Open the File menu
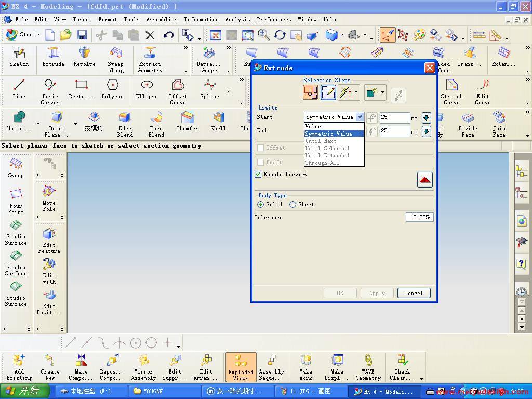The height and width of the screenshot is (399, 532). point(21,19)
